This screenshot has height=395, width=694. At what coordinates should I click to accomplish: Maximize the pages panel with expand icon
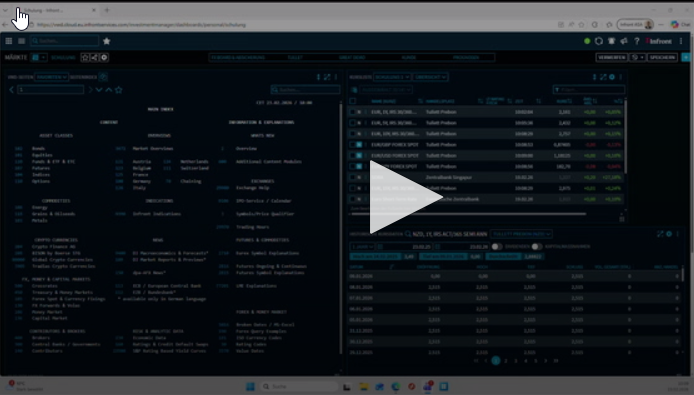coord(327,77)
